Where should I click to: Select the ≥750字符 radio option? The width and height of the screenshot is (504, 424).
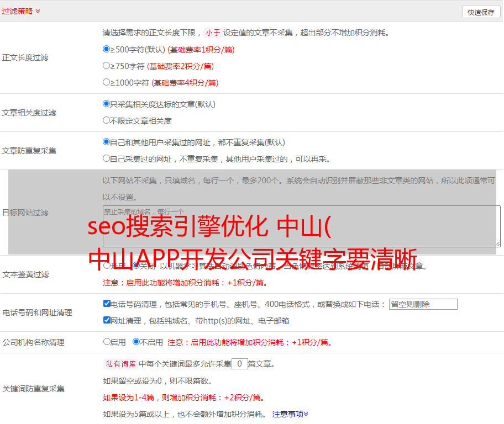pos(106,66)
